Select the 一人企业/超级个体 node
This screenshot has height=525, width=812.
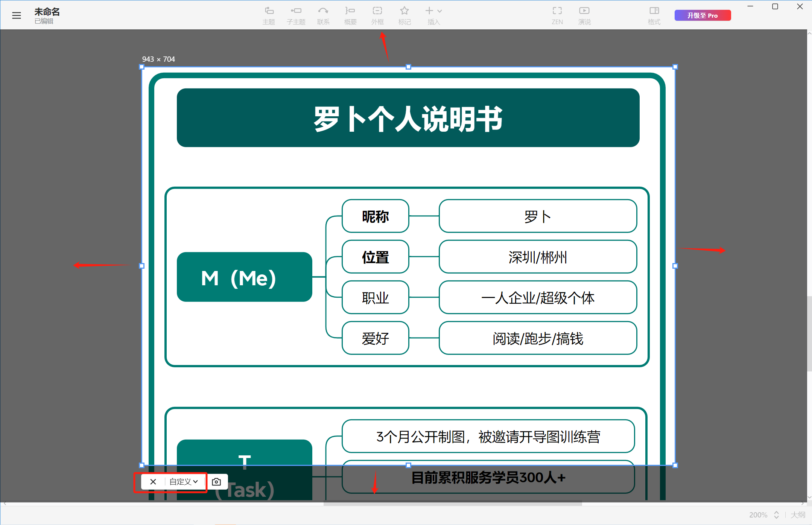click(538, 297)
